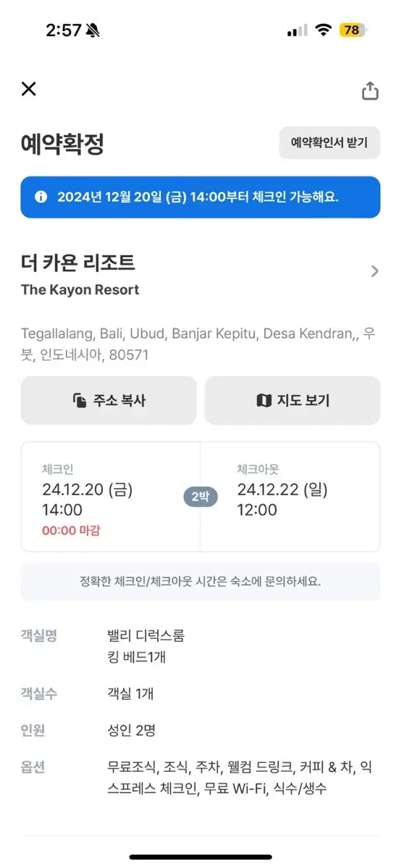
Task: Tap the silent mode bell icon
Action: [93, 30]
